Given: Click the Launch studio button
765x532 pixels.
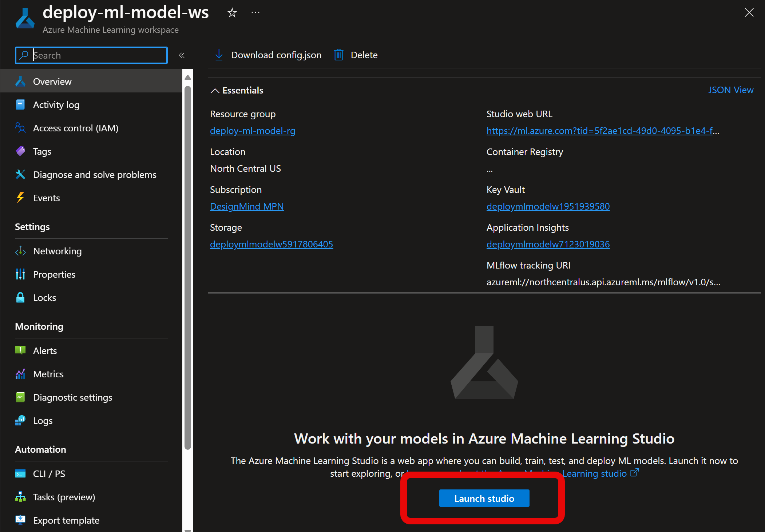Looking at the screenshot, I should [484, 498].
